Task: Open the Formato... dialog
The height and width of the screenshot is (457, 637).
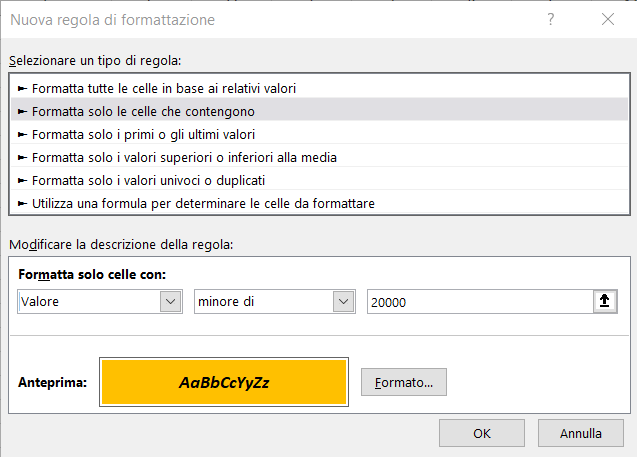Action: pos(403,382)
